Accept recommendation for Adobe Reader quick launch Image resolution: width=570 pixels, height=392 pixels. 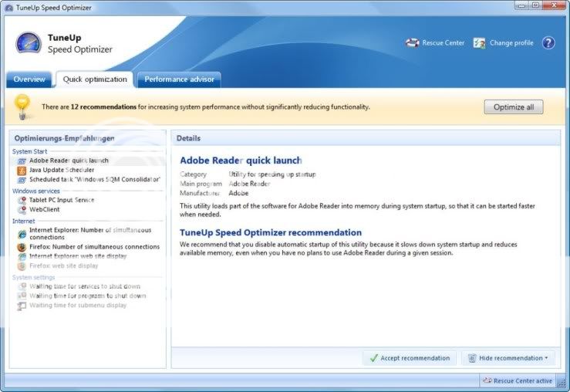point(410,358)
